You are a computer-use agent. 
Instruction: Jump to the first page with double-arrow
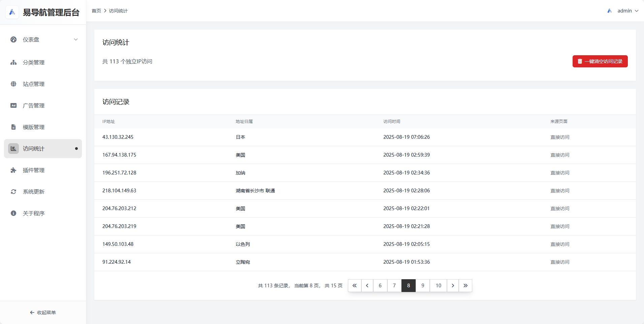[355, 285]
